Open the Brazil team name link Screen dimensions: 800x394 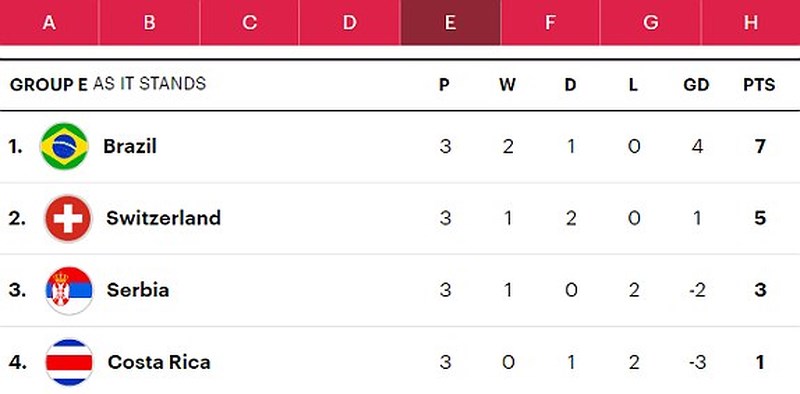pyautogui.click(x=130, y=146)
